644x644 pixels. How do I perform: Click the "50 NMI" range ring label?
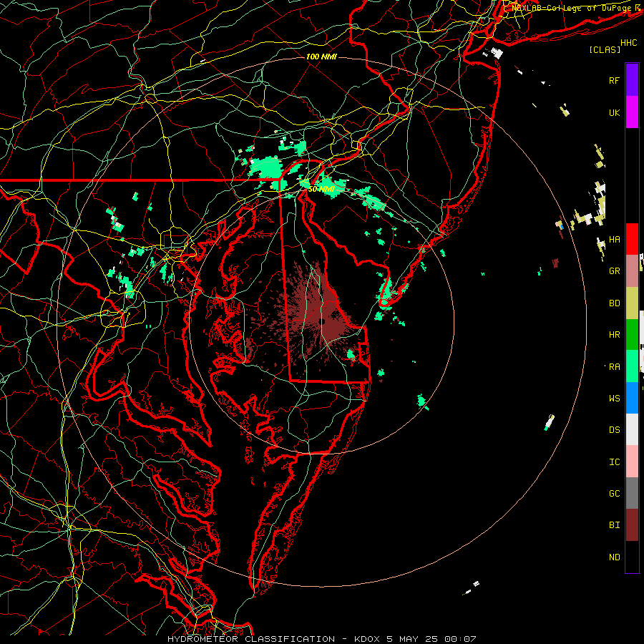[x=321, y=189]
